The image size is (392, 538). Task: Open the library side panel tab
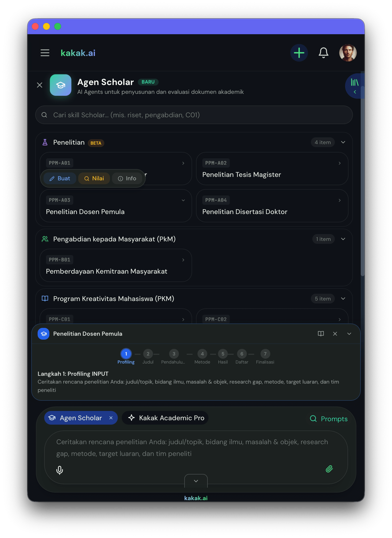pos(354,86)
